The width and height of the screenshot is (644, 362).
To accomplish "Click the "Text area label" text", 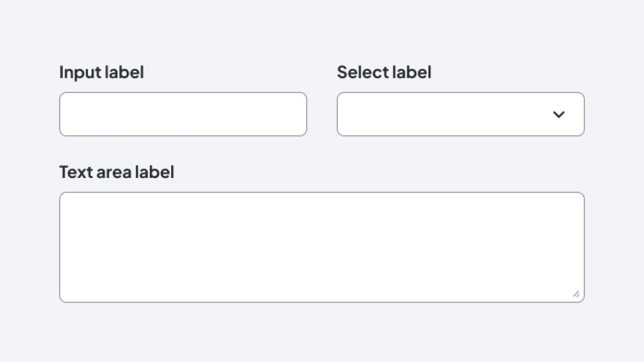I will 117,172.
